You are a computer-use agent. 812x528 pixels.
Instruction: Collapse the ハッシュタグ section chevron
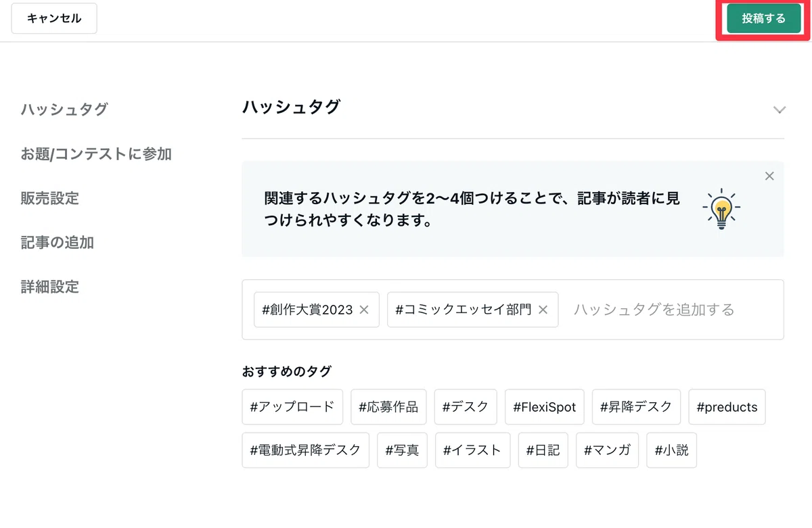click(780, 110)
